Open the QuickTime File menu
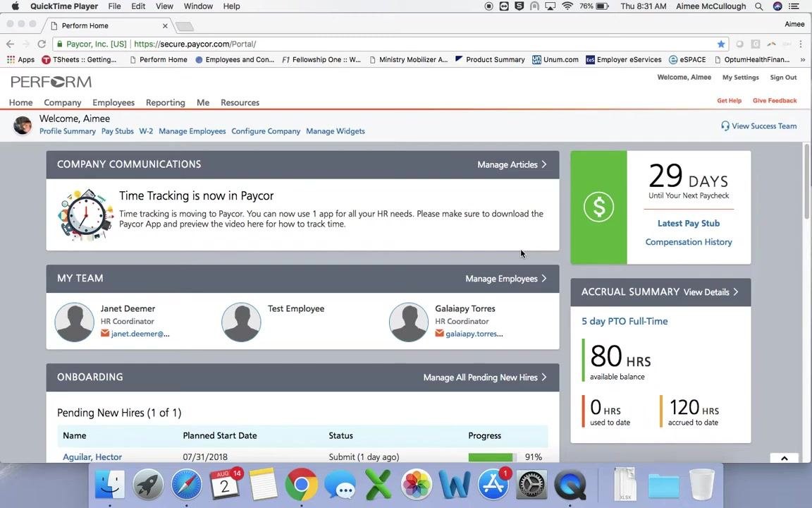The image size is (812, 508). 114,6
